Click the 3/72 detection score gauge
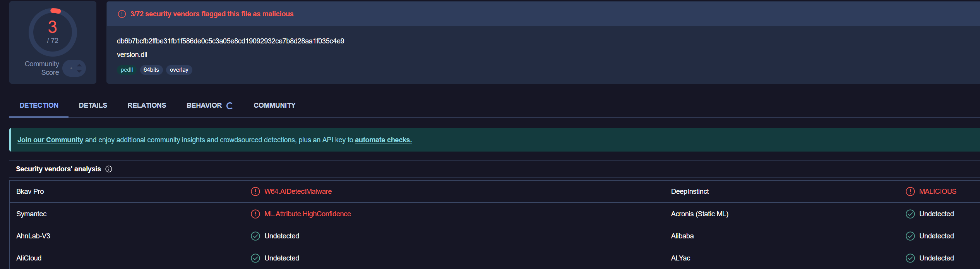Viewport: 980px width, 269px height. click(53, 32)
